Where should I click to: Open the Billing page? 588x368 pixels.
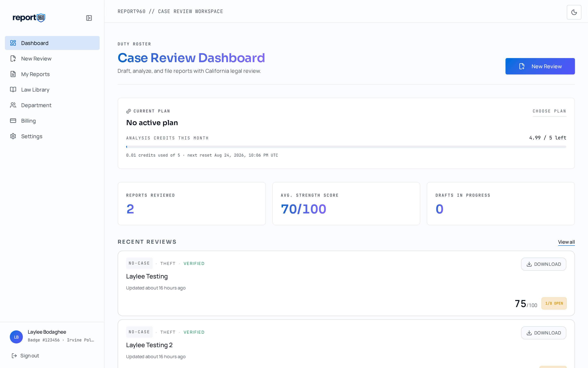tap(52, 121)
